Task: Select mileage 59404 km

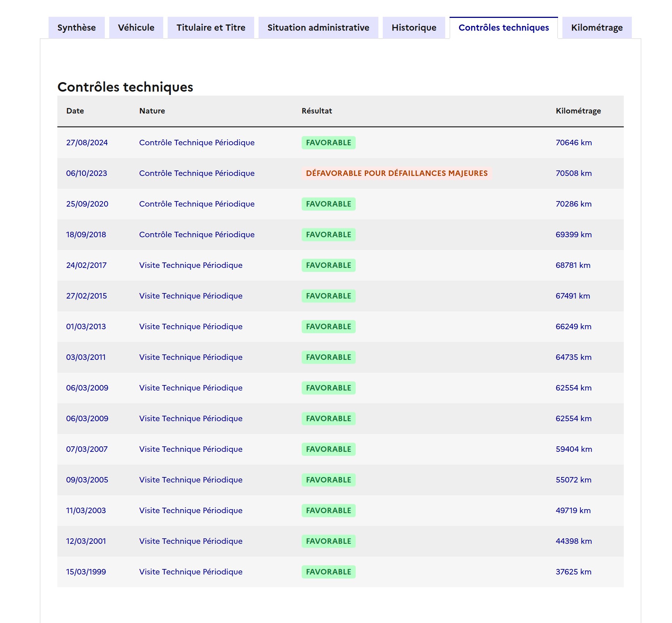Action: 574,449
